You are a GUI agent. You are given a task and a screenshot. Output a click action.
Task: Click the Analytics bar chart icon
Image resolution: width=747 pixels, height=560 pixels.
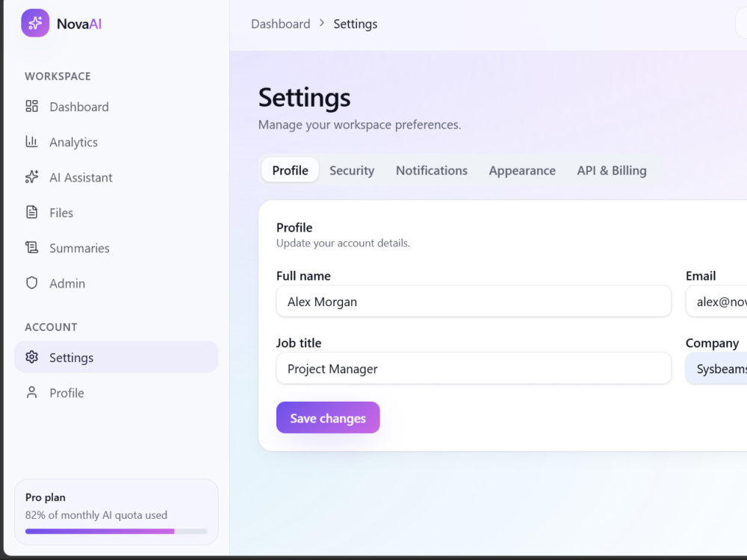(x=31, y=141)
